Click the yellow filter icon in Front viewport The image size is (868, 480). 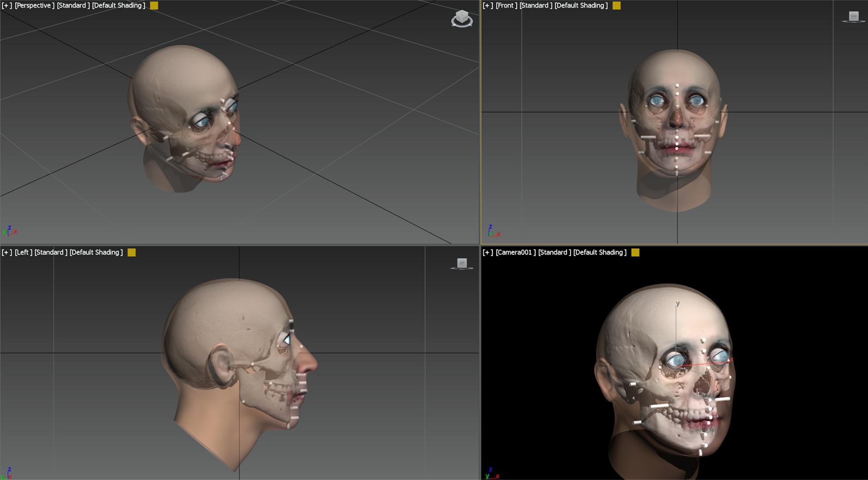point(616,6)
